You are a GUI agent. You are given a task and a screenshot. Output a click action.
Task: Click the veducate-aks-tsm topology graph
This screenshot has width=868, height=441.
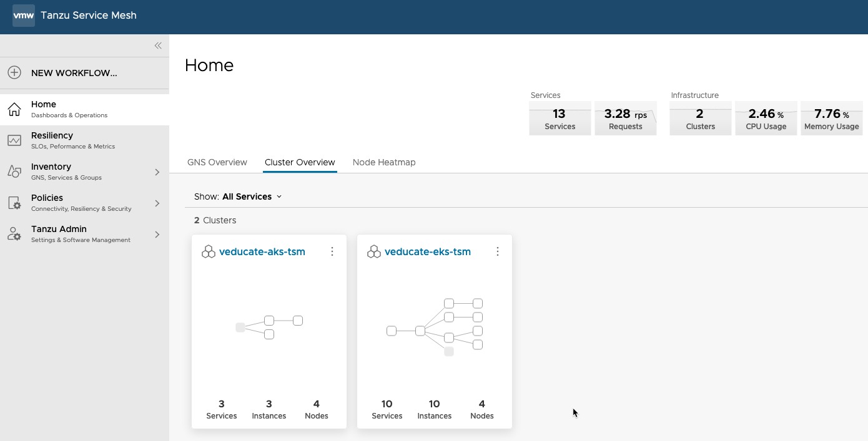[x=269, y=327]
